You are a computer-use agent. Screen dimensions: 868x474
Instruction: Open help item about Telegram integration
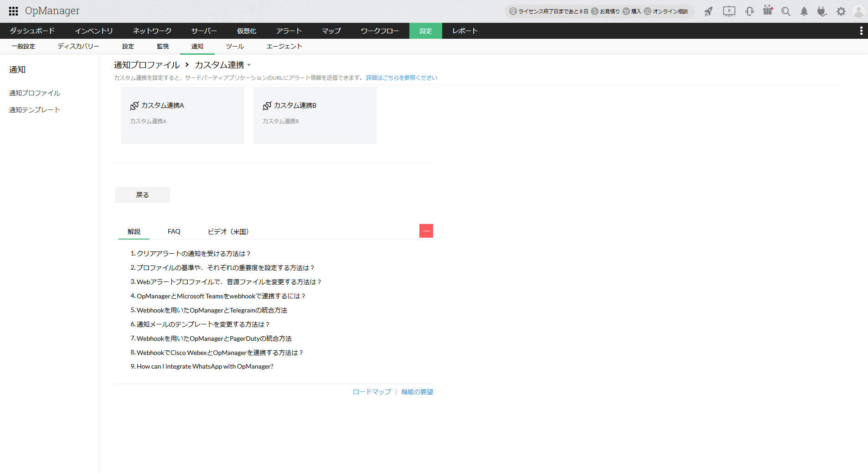[x=212, y=310]
